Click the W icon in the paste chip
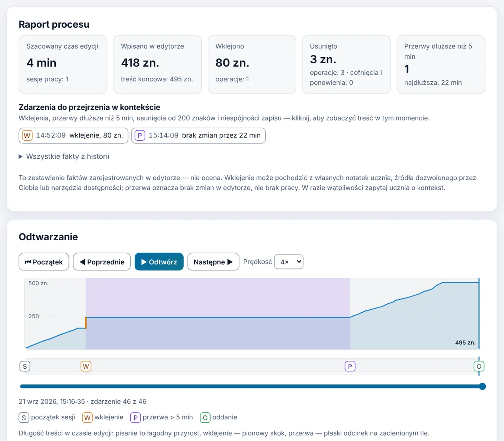The image size is (504, 441). (27, 136)
